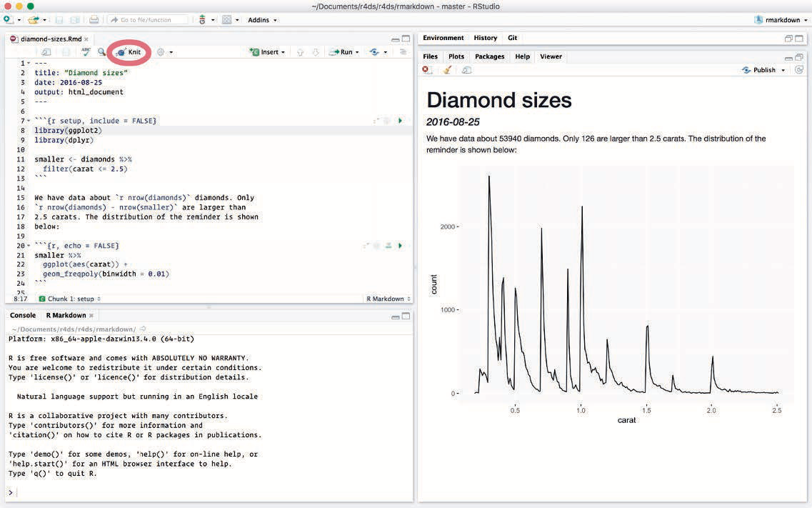Screen dimensions: 812x508
Task: Click the print icon in main toolbar
Action: pyautogui.click(x=94, y=20)
